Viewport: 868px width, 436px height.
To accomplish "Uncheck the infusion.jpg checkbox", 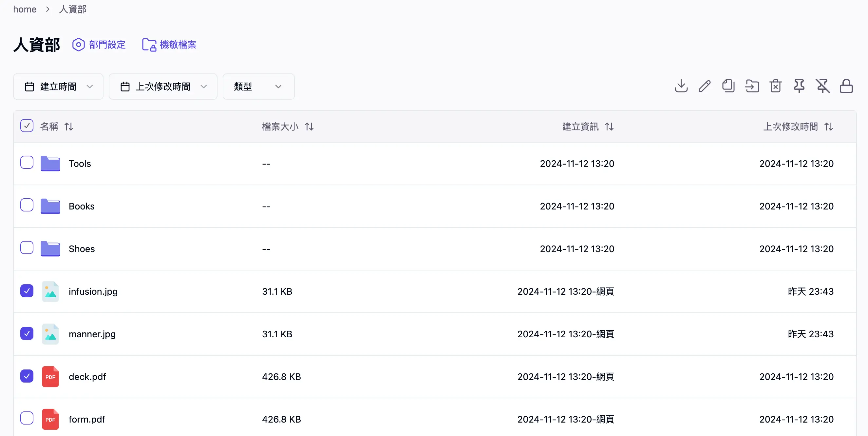I will pyautogui.click(x=27, y=291).
